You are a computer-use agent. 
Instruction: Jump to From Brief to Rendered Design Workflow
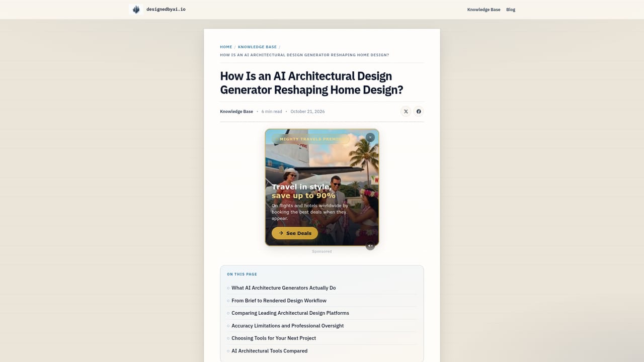[x=279, y=301]
